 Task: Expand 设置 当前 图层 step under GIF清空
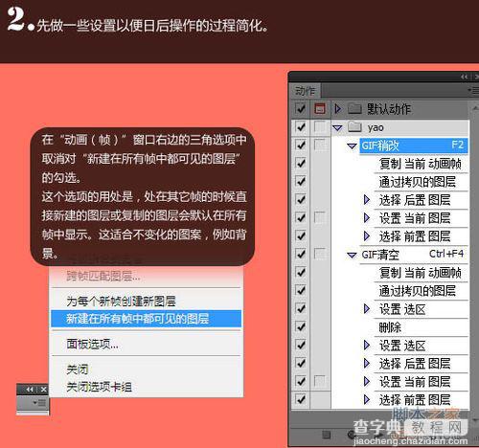[367, 381]
